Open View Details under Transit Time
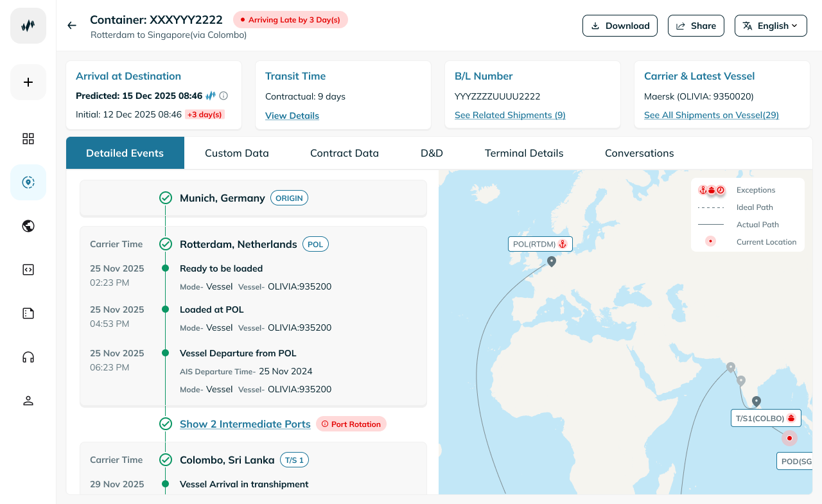The height and width of the screenshot is (504, 822). (x=292, y=116)
